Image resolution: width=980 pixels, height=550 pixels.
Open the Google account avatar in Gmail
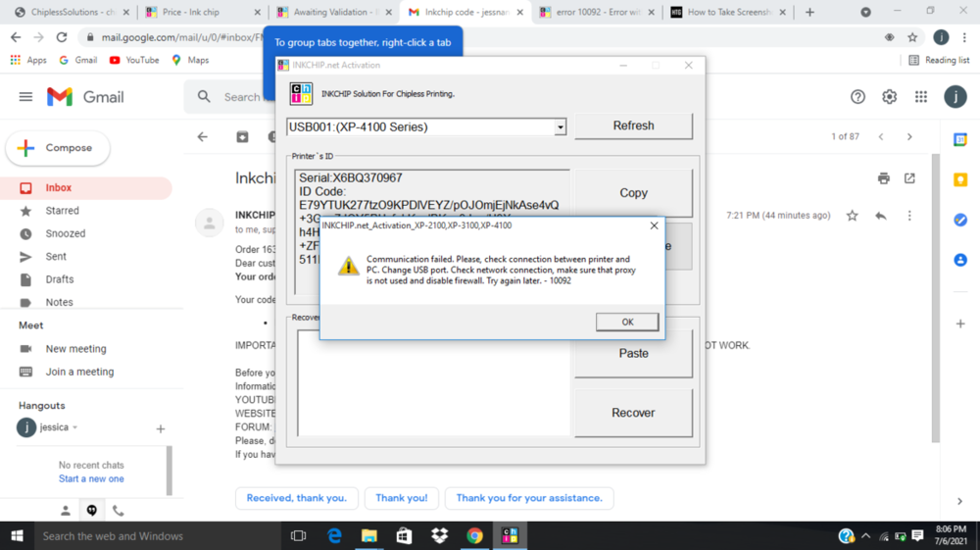click(955, 97)
